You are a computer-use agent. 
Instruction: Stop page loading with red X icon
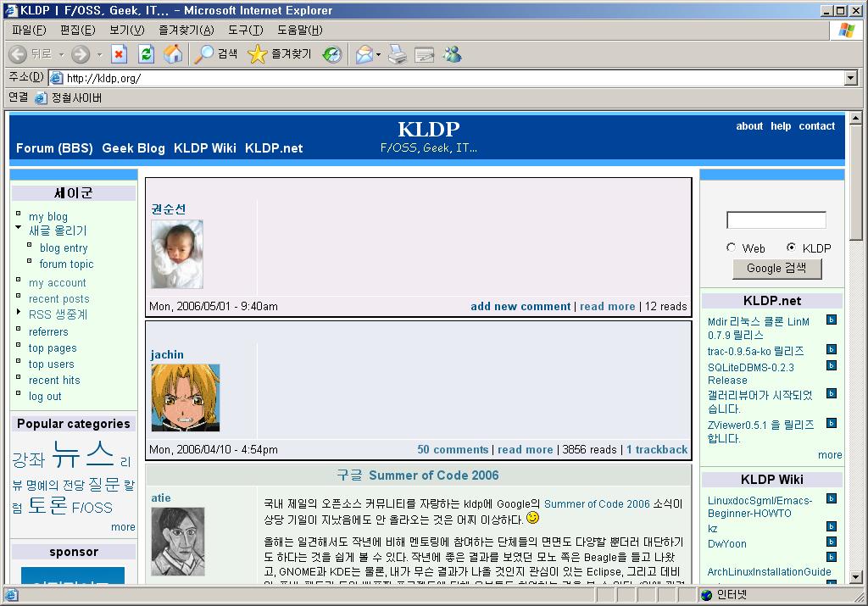[x=119, y=54]
